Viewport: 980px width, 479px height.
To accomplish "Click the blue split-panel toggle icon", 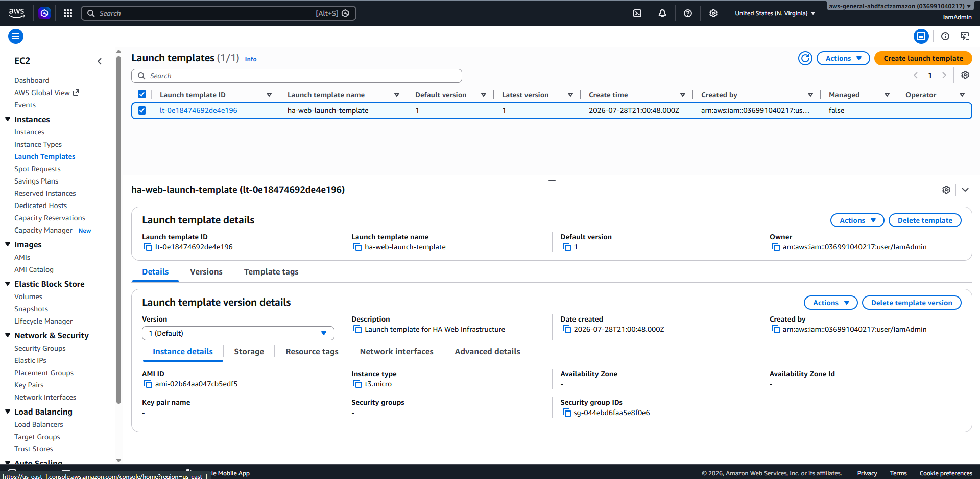I will (921, 36).
